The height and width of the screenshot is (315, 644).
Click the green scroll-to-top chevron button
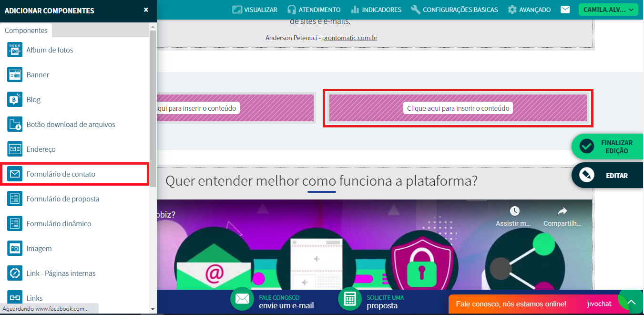pos(632,303)
